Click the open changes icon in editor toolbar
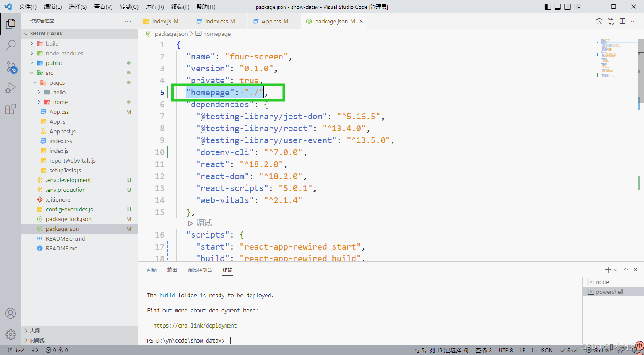 [x=611, y=21]
